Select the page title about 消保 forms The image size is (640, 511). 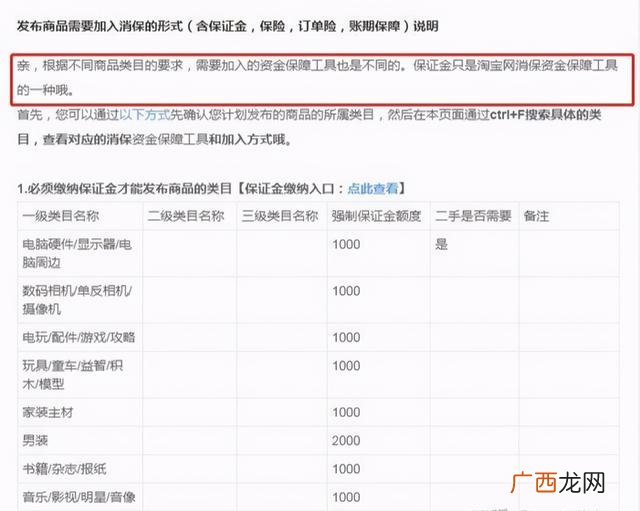pos(228,27)
